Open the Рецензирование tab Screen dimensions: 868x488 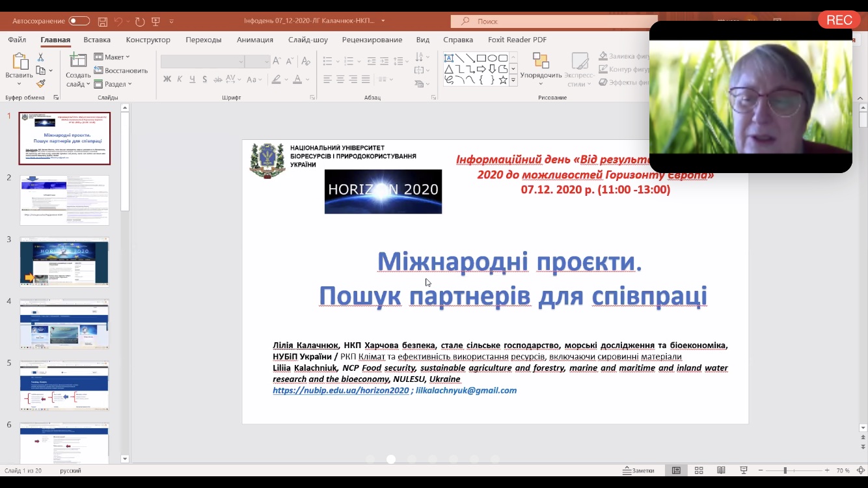372,40
